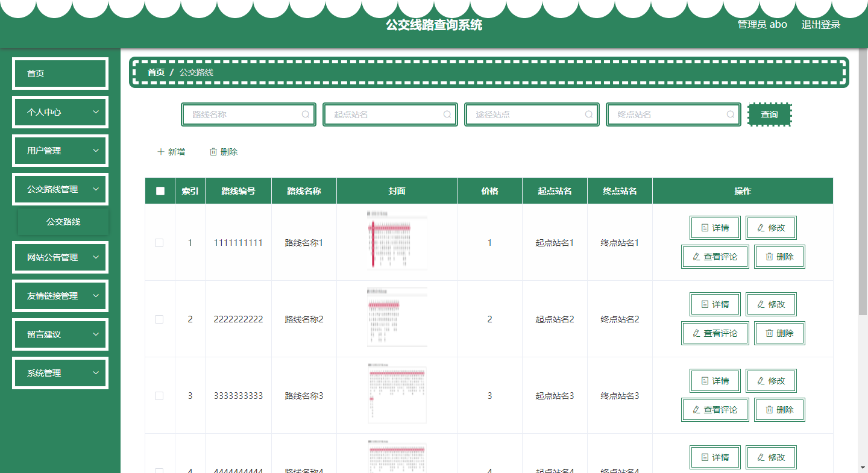Expand 系统管理 sidebar menu chevron
This screenshot has height=473, width=868.
(x=96, y=373)
